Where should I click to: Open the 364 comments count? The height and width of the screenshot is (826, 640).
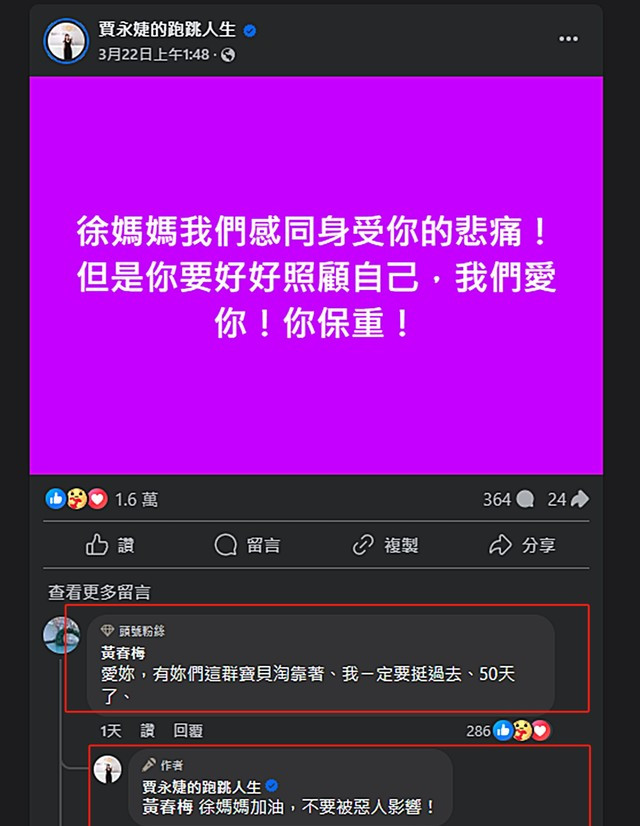click(508, 499)
